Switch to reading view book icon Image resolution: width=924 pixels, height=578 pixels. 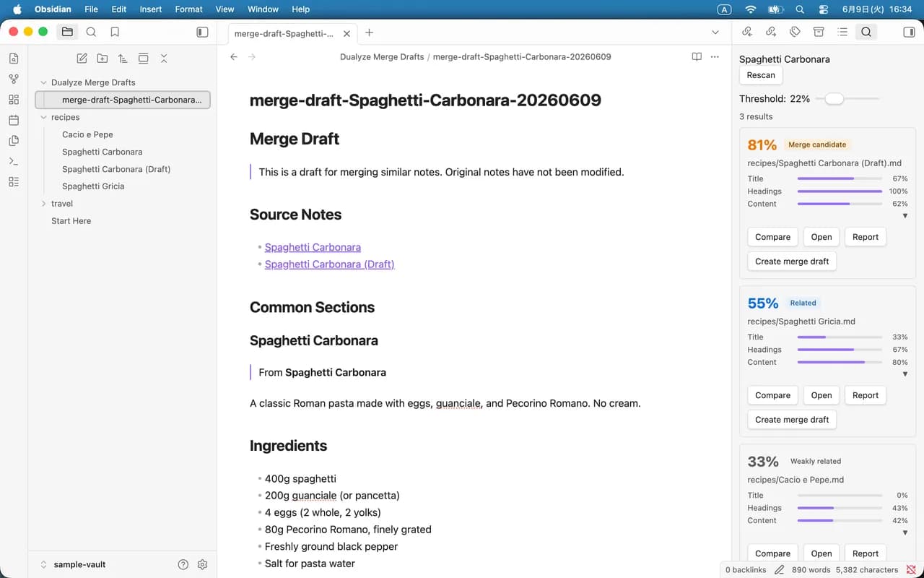tap(697, 56)
